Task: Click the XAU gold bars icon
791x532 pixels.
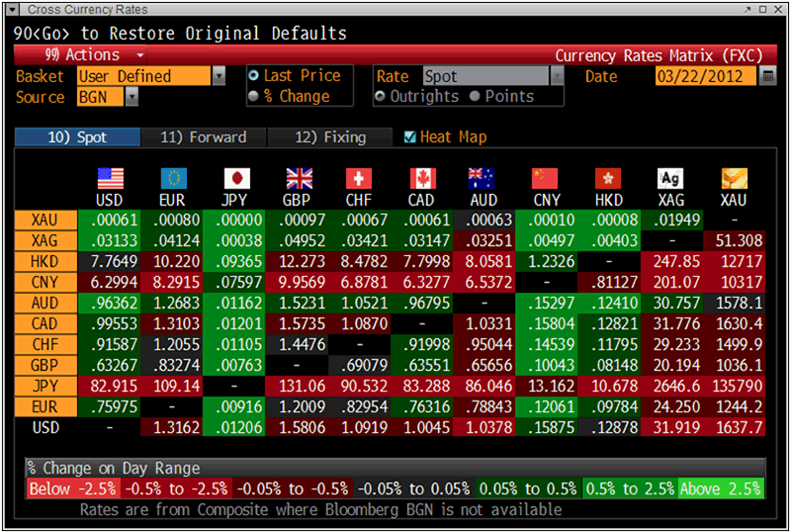Action: 735,179
